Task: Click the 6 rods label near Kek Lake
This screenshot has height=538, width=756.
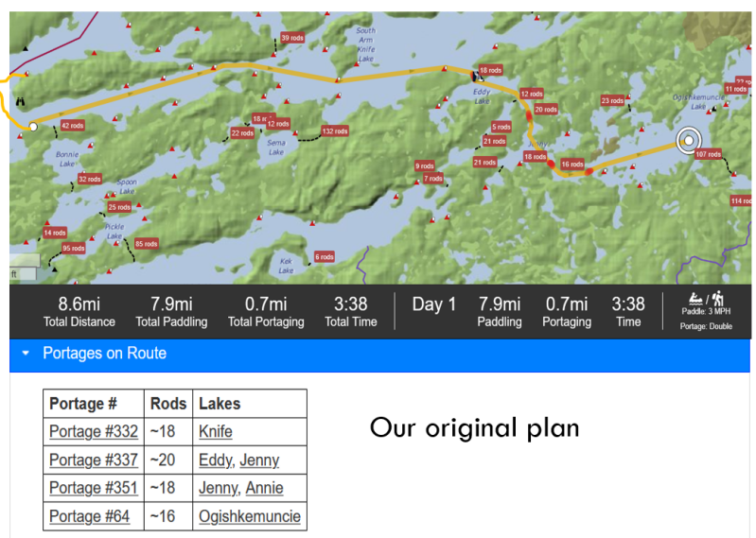Action: click(325, 257)
